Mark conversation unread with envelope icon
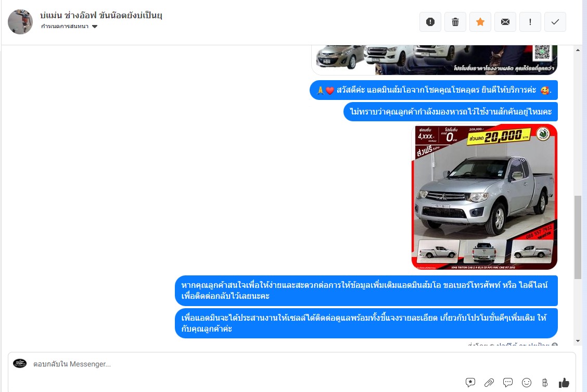The width and height of the screenshot is (587, 392). (x=505, y=22)
